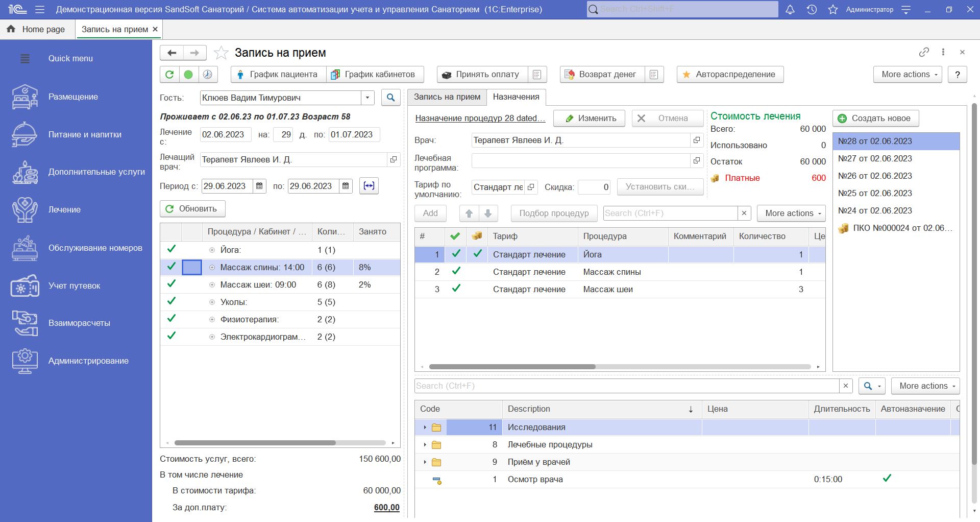
Task: Expand the Исследования folder
Action: coord(425,428)
